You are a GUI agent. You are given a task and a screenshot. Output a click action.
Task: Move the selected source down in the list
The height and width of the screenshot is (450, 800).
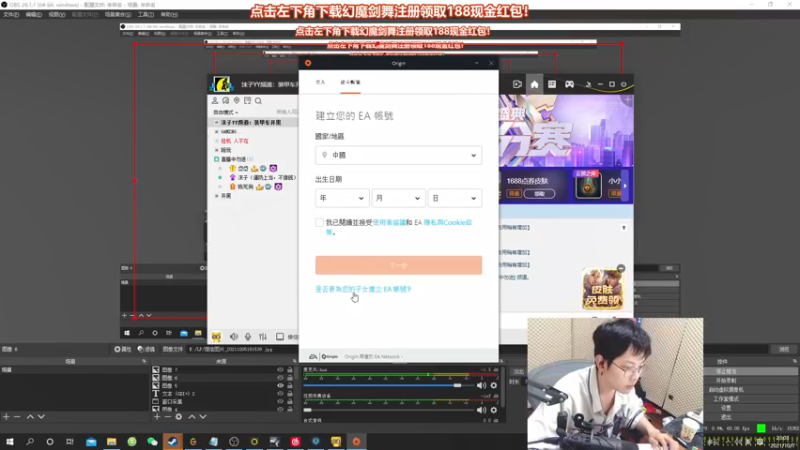tap(203, 417)
